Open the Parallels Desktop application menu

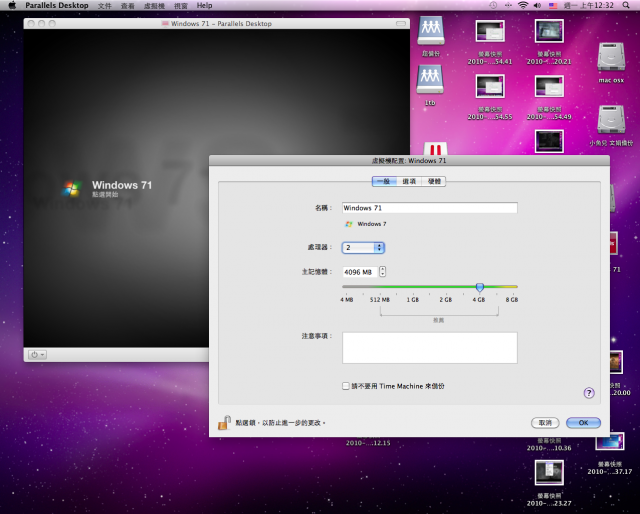57,5
